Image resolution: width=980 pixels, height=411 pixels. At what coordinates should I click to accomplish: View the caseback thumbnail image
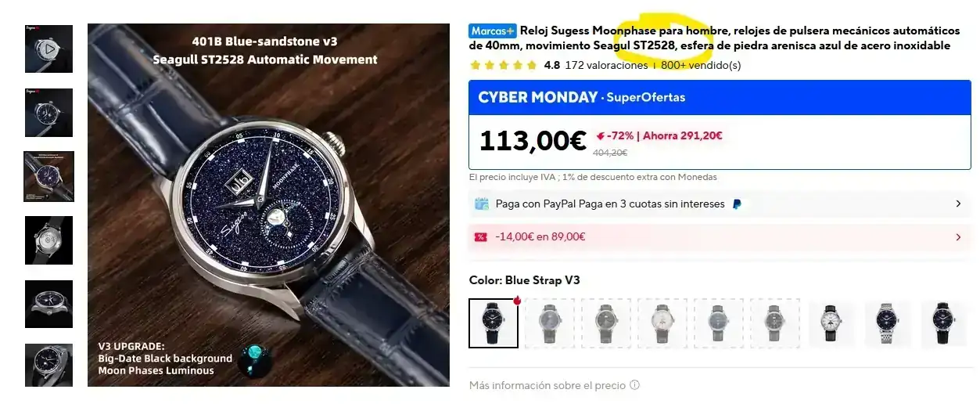tap(48, 240)
